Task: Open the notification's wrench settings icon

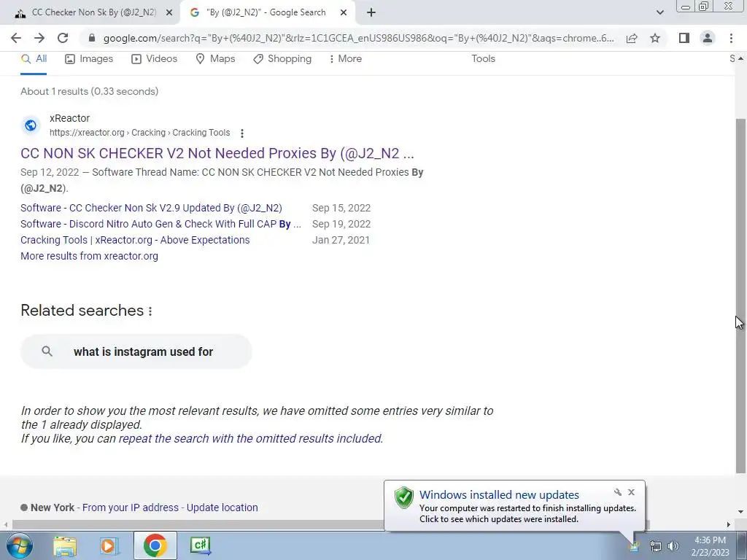Action: pos(618,492)
